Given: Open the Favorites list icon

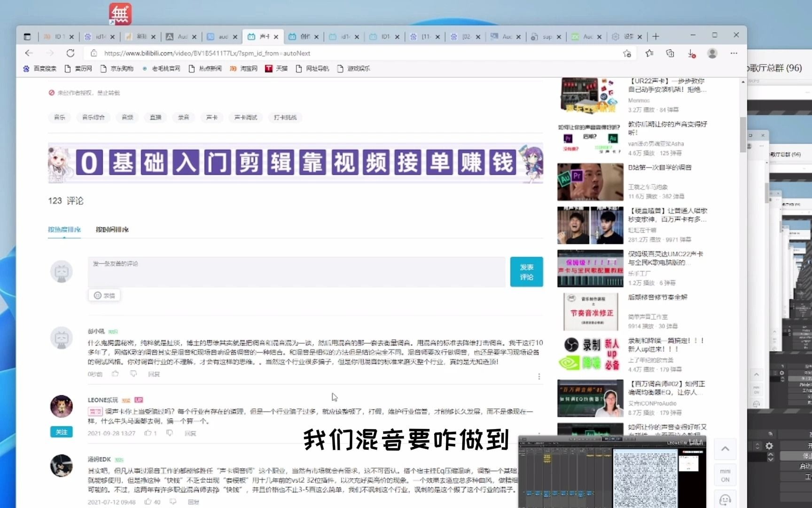Looking at the screenshot, I should (649, 53).
